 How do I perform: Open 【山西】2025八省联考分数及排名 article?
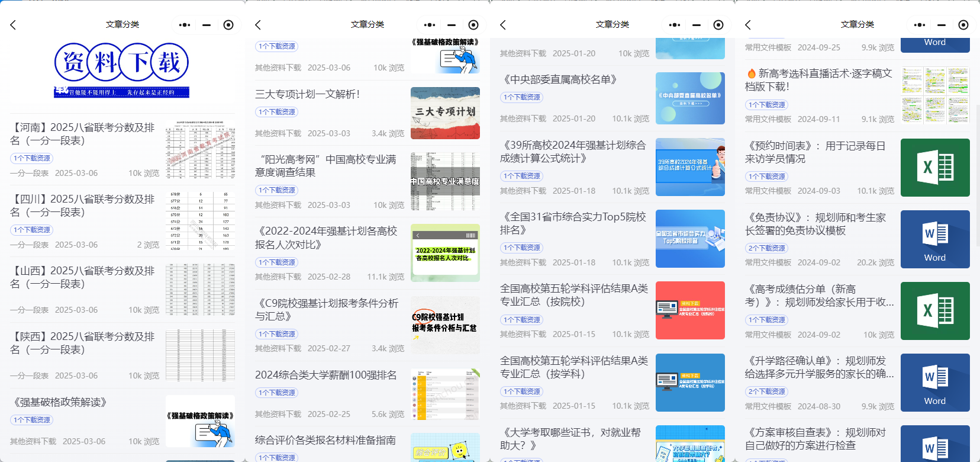83,277
